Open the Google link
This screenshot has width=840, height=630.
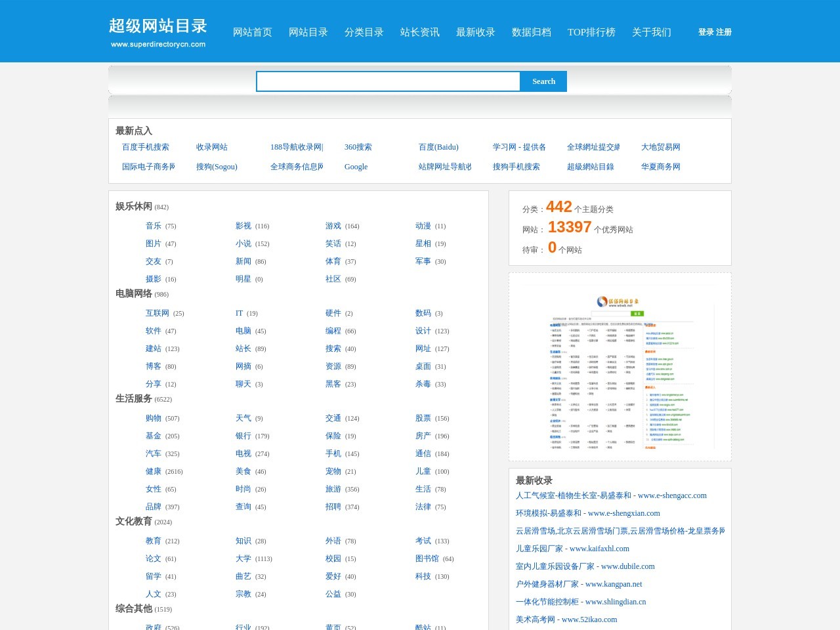tap(356, 167)
